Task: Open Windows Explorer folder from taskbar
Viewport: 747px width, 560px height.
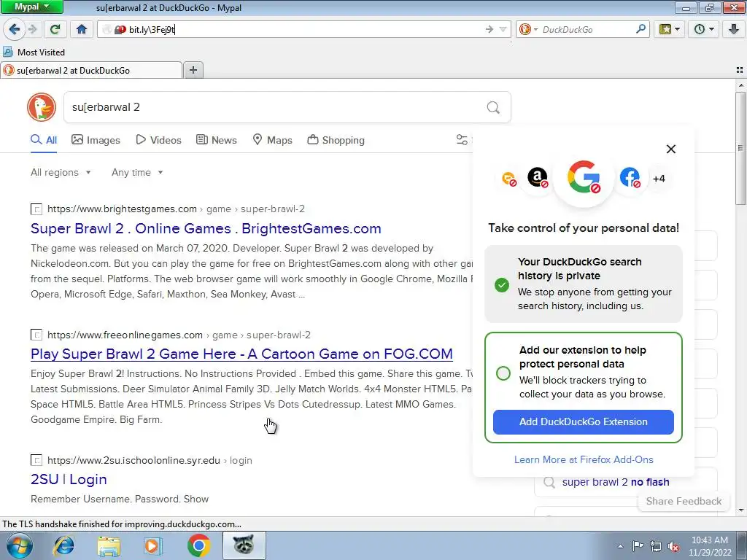Action: [109, 545]
